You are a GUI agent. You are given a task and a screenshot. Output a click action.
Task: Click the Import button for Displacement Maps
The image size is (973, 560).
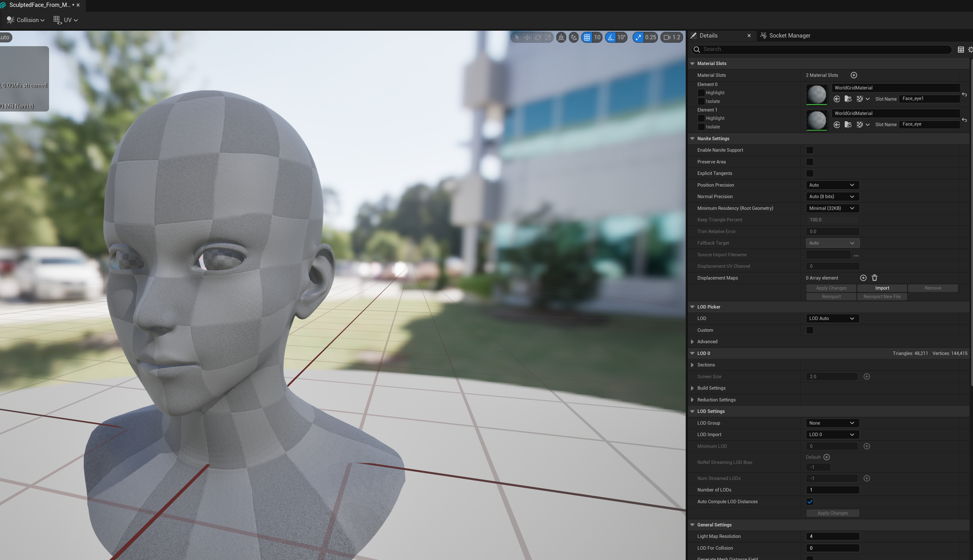tap(882, 288)
